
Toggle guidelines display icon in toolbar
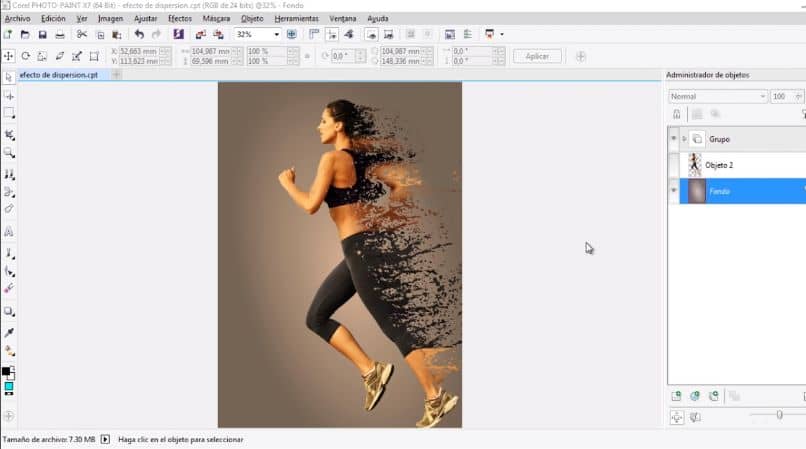[332, 34]
